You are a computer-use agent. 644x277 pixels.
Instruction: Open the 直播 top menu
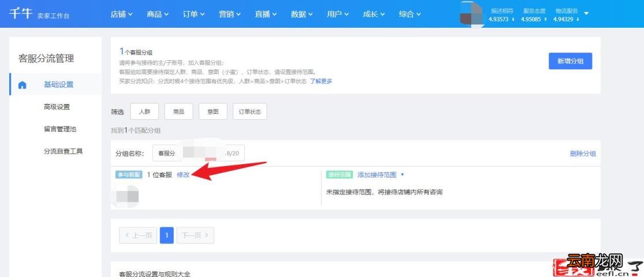click(266, 14)
